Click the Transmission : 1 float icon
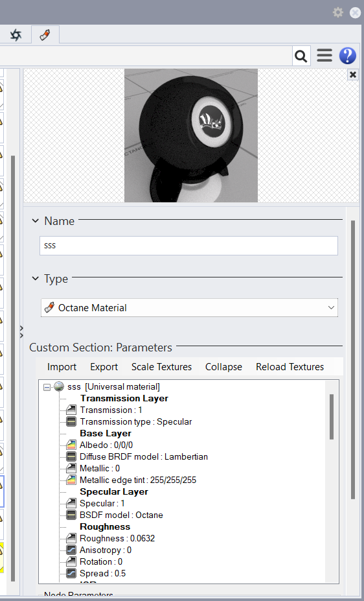364x601 pixels. click(71, 410)
